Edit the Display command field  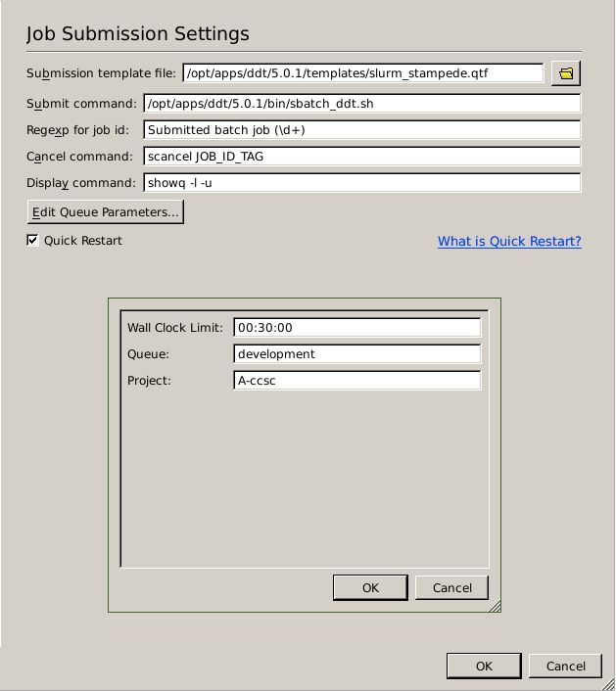[362, 183]
